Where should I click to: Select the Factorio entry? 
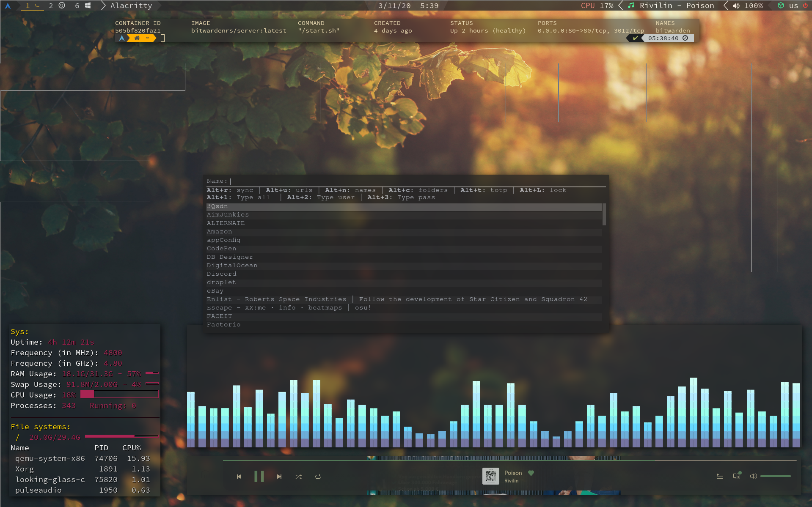(x=404, y=325)
